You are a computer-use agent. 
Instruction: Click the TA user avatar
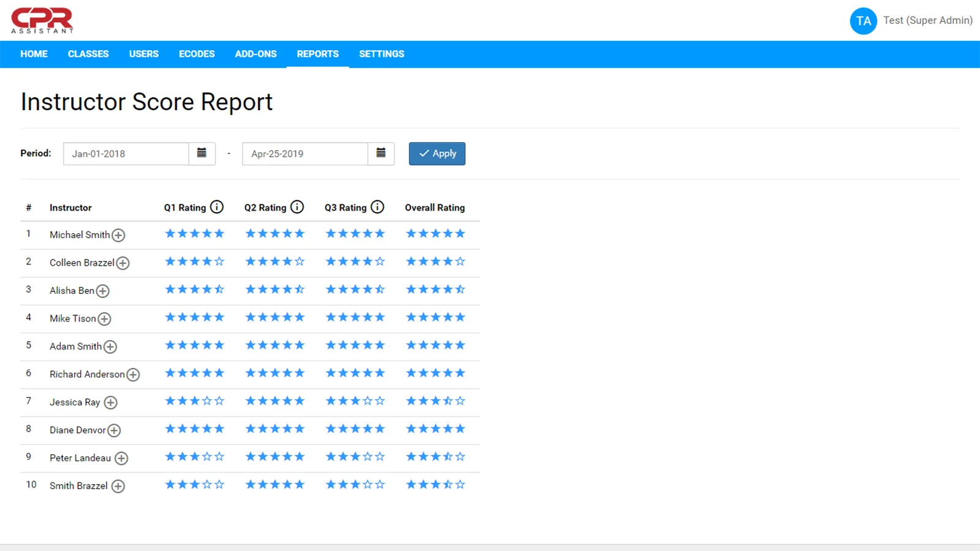point(863,21)
